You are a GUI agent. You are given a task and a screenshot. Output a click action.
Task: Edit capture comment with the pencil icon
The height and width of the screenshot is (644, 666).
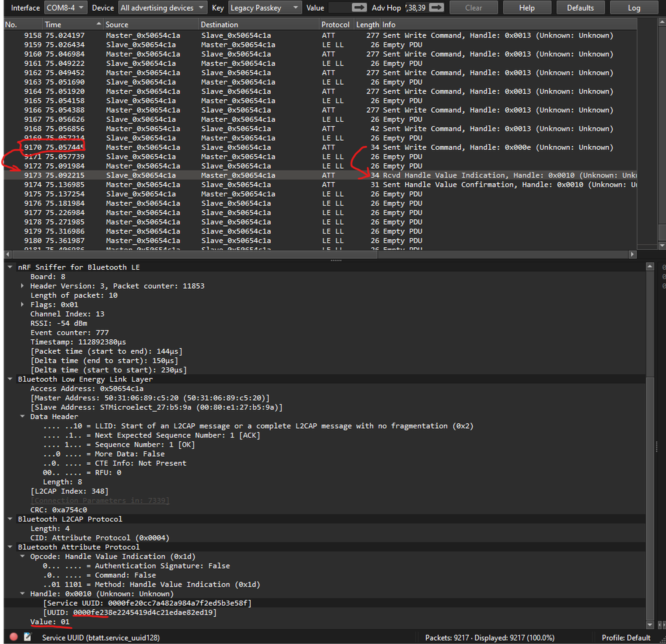[27, 636]
